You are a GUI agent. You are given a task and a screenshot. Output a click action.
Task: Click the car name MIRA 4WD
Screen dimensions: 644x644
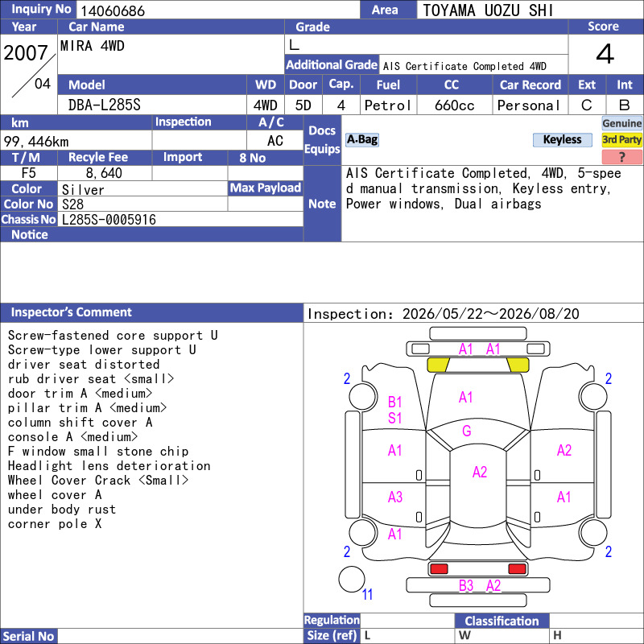tap(93, 46)
